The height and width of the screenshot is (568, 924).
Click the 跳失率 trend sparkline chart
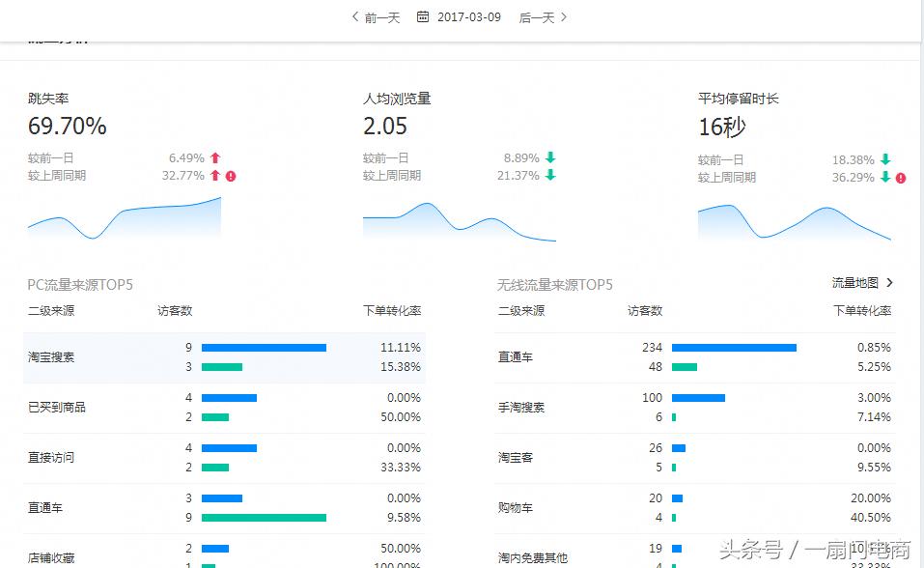click(124, 219)
